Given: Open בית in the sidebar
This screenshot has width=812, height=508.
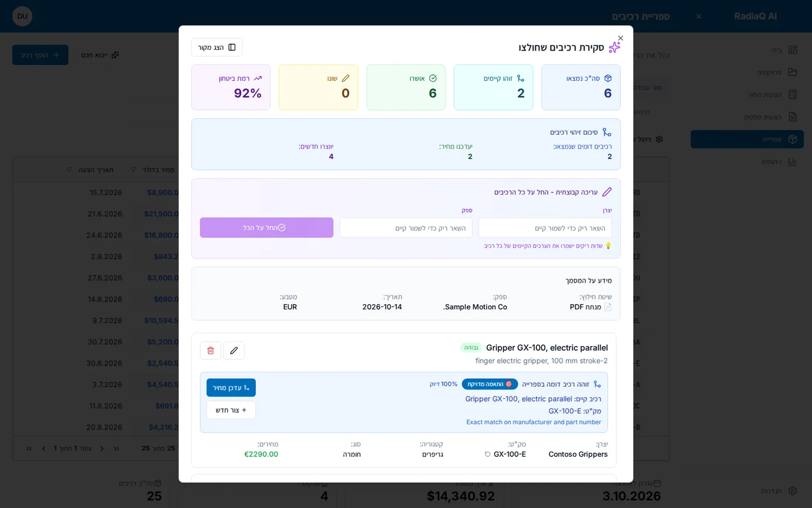Looking at the screenshot, I should point(747,50).
